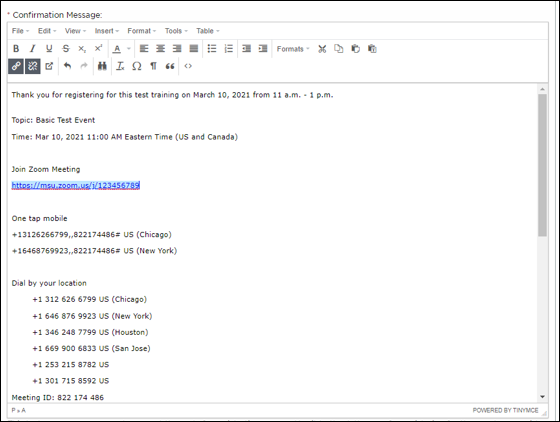Viewport: 560px width, 422px height.
Task: Insert a numbered list
Action: [229, 49]
